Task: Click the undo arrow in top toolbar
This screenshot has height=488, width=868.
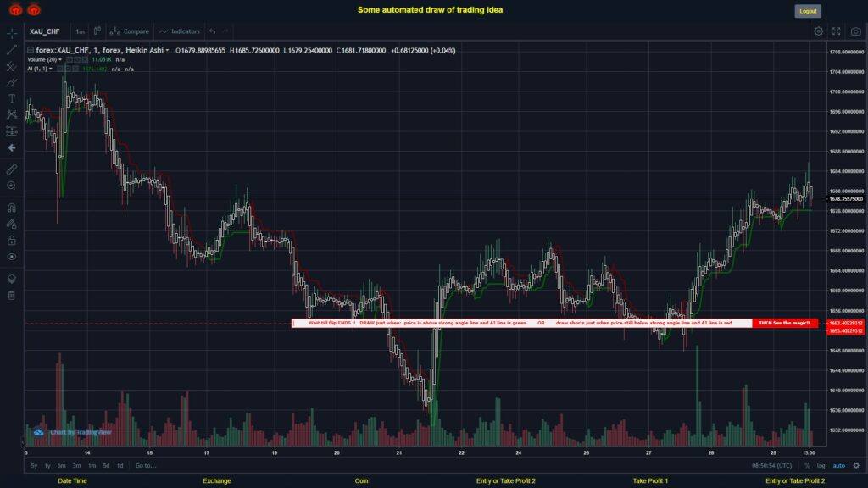Action: coord(212,31)
